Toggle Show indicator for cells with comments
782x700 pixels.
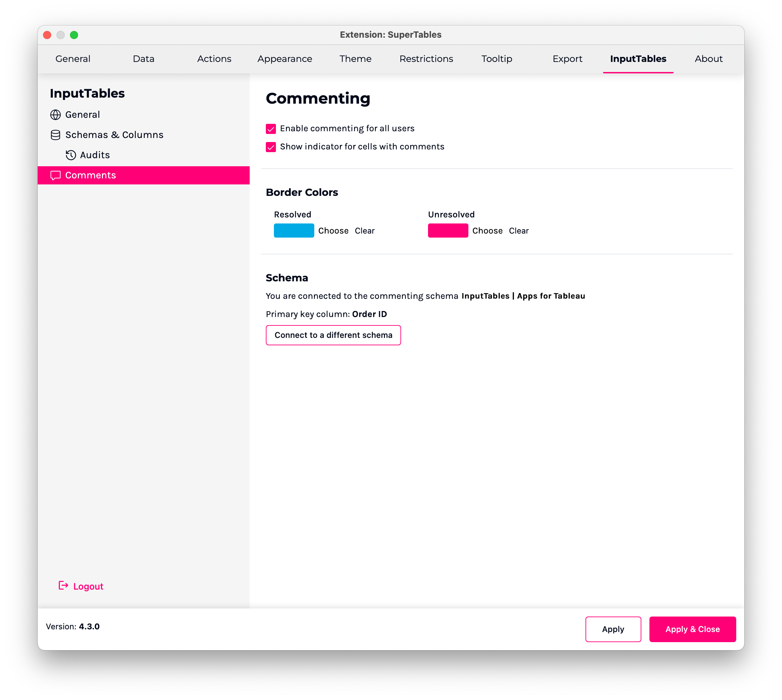(x=271, y=147)
